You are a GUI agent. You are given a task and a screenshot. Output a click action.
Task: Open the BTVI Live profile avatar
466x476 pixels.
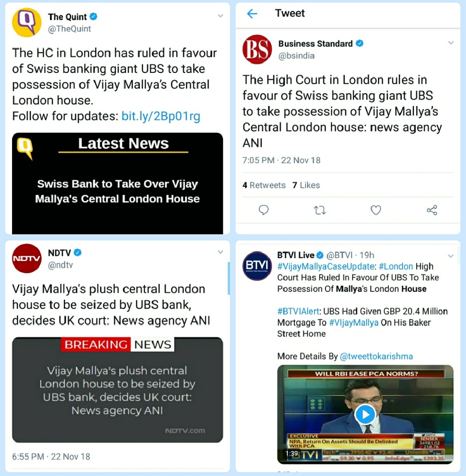[x=257, y=266]
